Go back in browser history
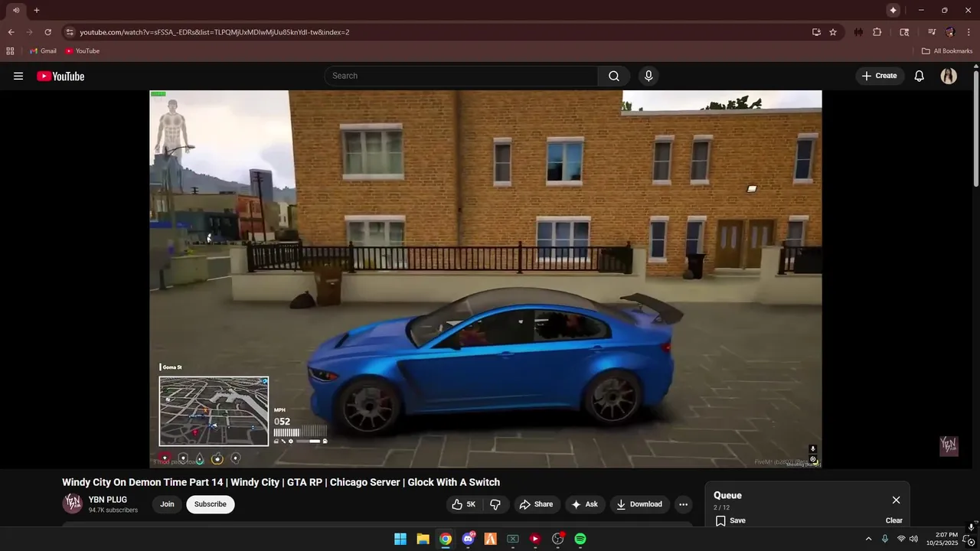The image size is (980, 551). (x=11, y=32)
